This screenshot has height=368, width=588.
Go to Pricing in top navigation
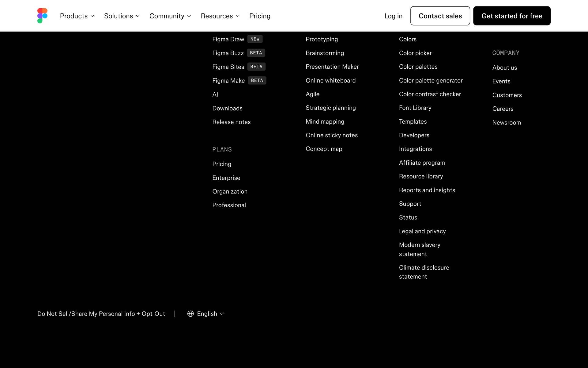click(260, 16)
